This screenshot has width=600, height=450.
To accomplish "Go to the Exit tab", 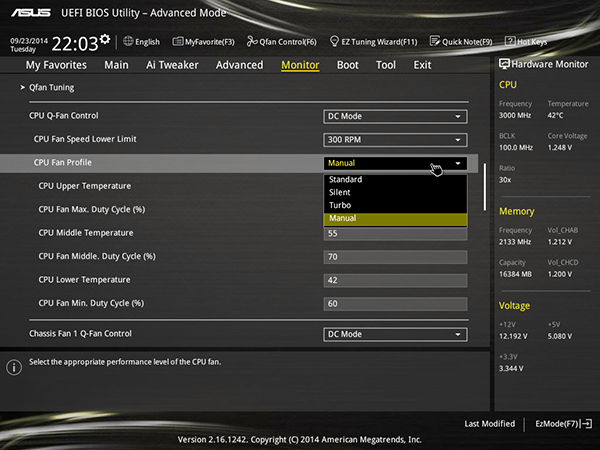I will pyautogui.click(x=422, y=65).
